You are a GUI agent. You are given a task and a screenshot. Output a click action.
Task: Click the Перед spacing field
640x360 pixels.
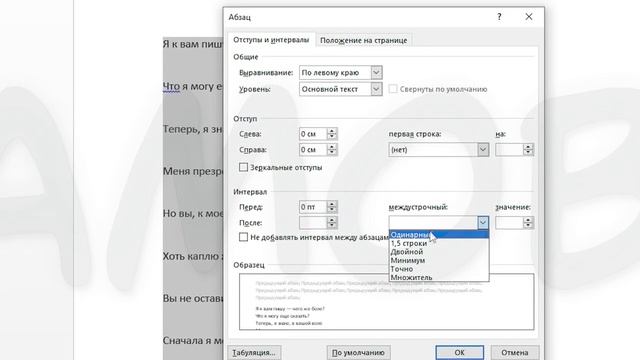[x=313, y=207]
